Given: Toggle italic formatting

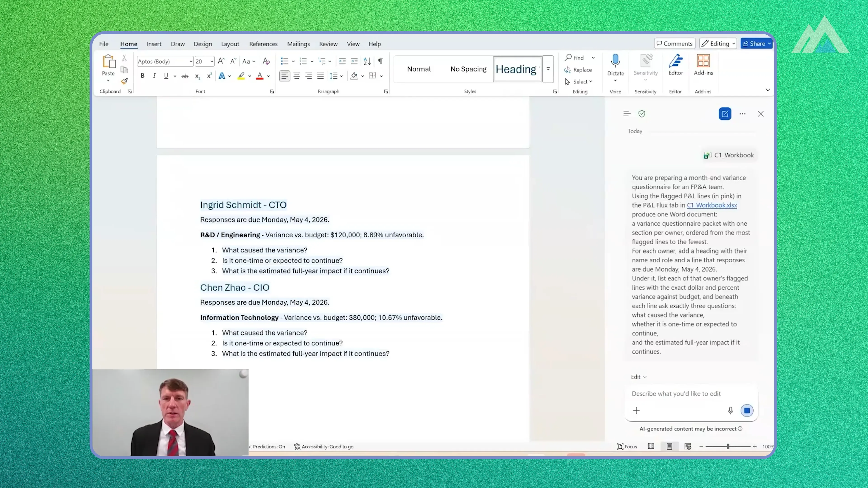Looking at the screenshot, I should (154, 76).
